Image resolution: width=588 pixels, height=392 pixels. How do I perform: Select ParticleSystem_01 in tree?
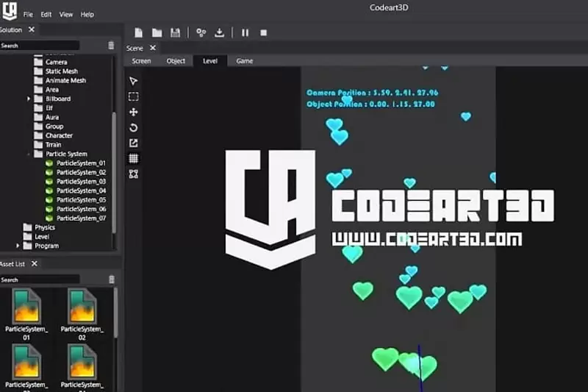(x=76, y=163)
